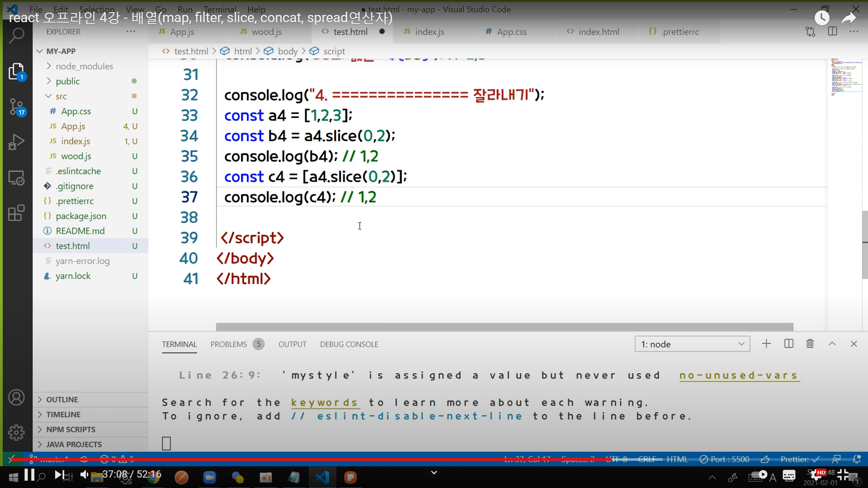The height and width of the screenshot is (488, 868).
Task: Open the PROBLEMS panel tab
Action: pyautogui.click(x=237, y=344)
